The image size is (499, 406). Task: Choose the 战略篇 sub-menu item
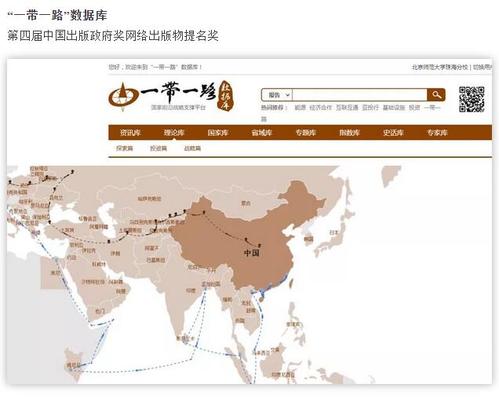193,148
